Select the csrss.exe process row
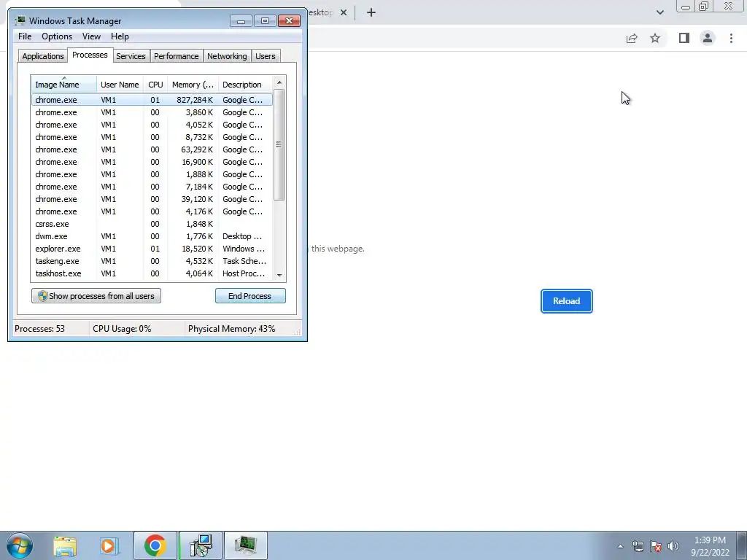 point(152,224)
